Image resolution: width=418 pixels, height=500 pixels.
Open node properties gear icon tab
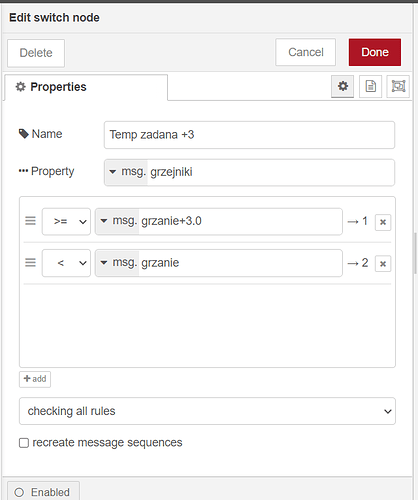click(x=342, y=86)
